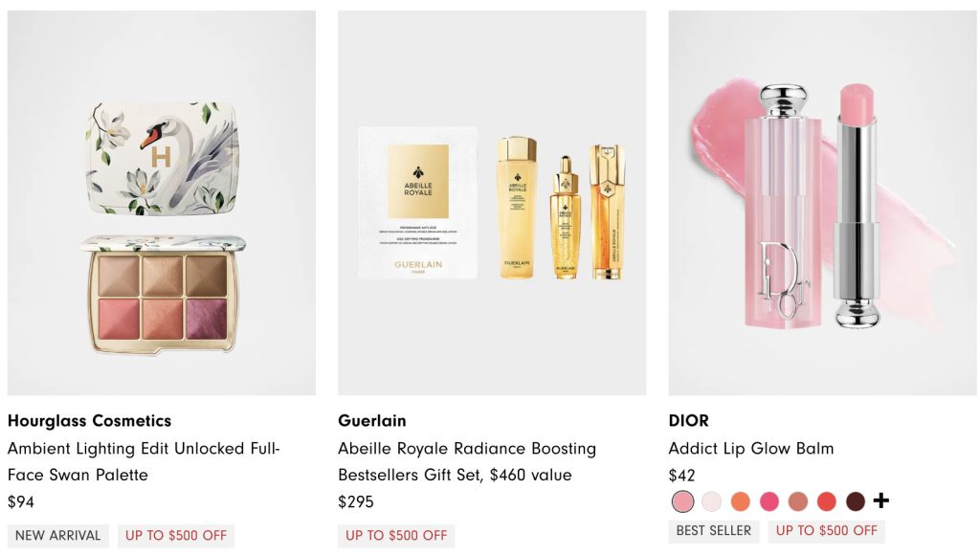Open the Dior lip balm product image
Image resolution: width=980 pixels, height=556 pixels.
point(822,203)
